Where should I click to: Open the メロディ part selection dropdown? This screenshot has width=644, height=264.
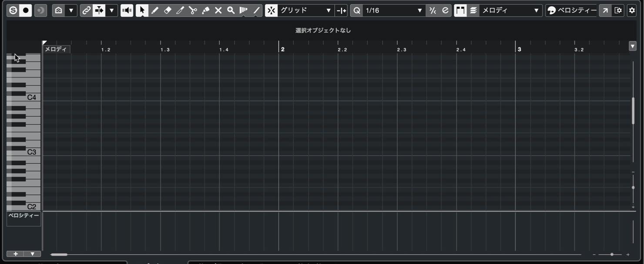pos(510,10)
